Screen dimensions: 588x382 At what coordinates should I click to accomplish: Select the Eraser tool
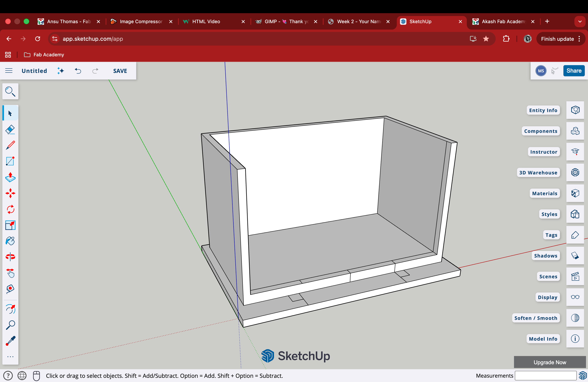10,129
